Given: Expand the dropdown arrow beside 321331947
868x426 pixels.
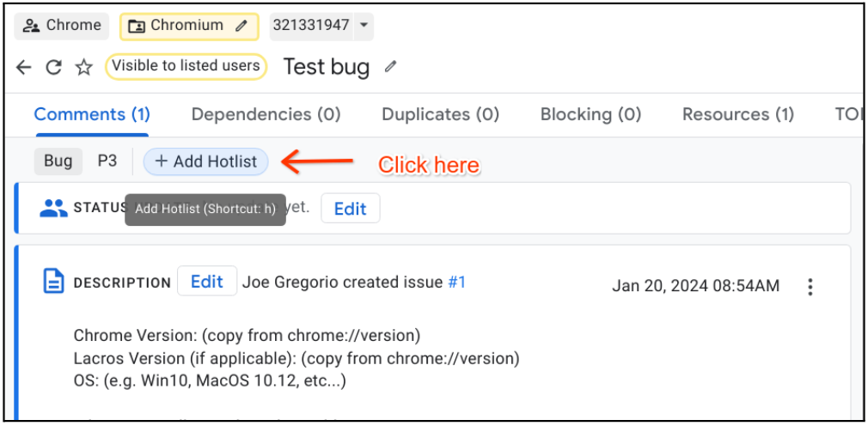Looking at the screenshot, I should pos(364,26).
